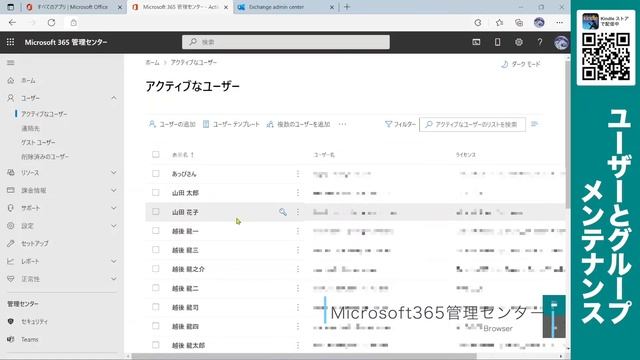
Task: Check the box for 山田 太郎
Action: point(156,192)
